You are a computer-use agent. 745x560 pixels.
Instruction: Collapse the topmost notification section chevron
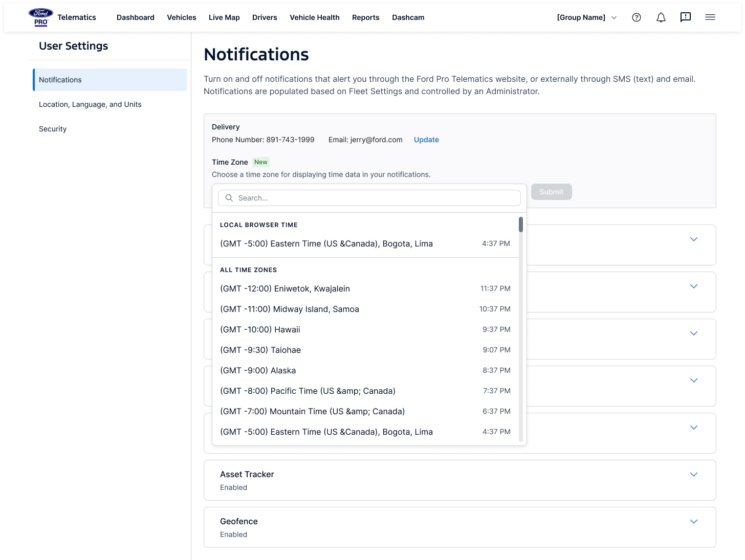tap(694, 239)
